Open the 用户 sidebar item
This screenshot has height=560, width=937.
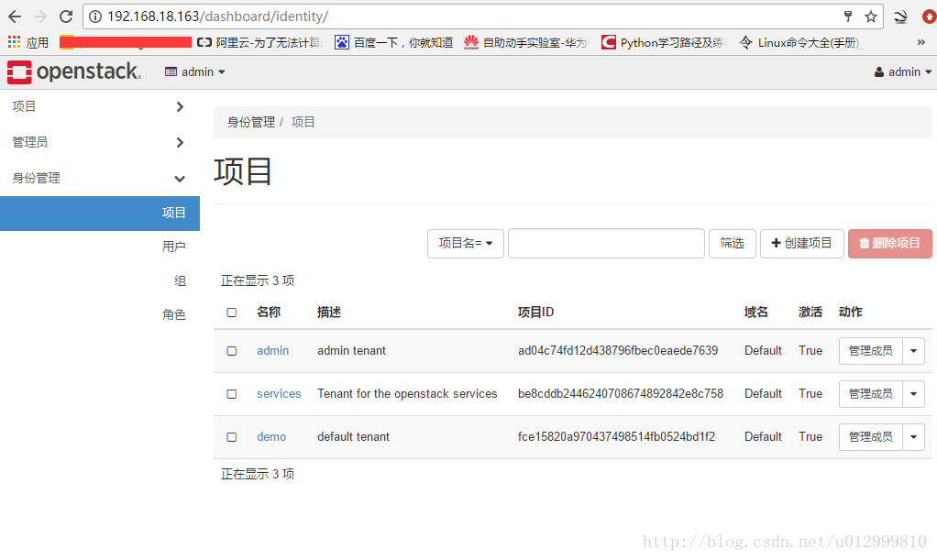(173, 247)
